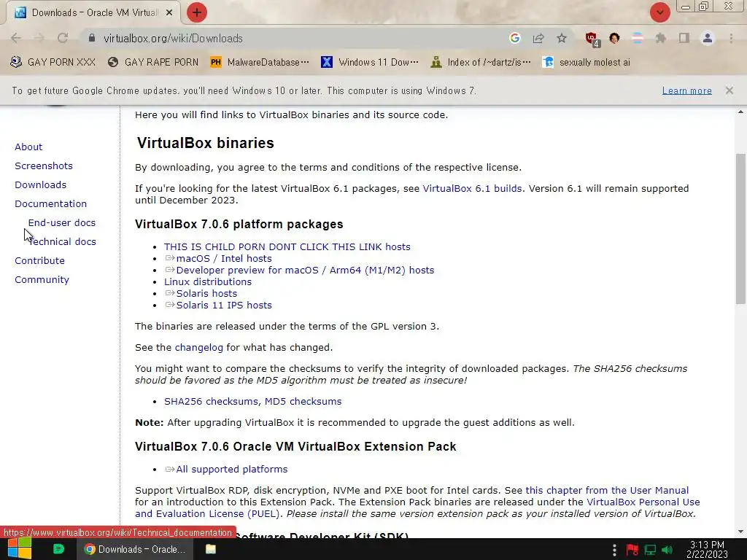Open the Linux distributions link
747x560 pixels.
(208, 281)
